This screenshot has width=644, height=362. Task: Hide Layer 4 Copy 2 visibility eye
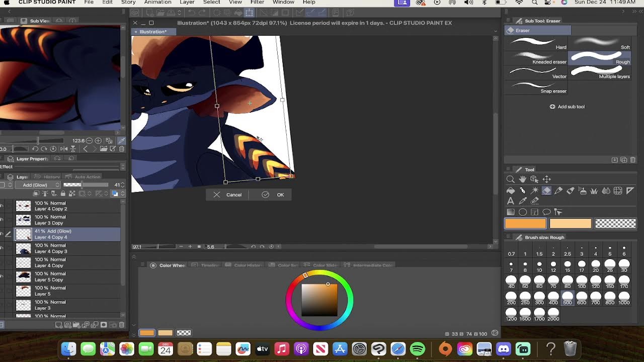click(2, 206)
